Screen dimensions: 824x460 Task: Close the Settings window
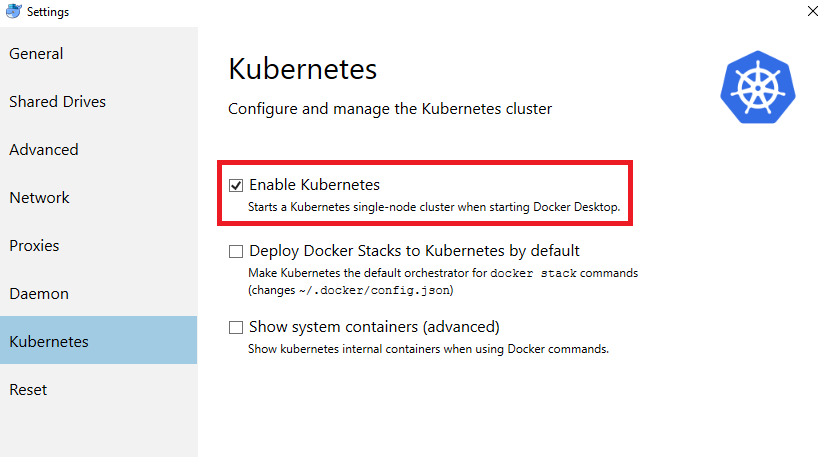(x=810, y=11)
